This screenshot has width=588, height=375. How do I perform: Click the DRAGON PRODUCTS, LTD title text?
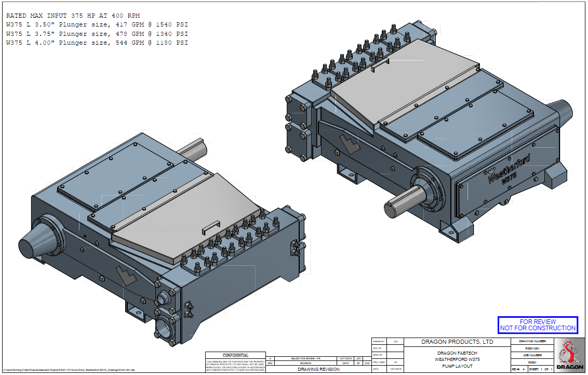[457, 342]
